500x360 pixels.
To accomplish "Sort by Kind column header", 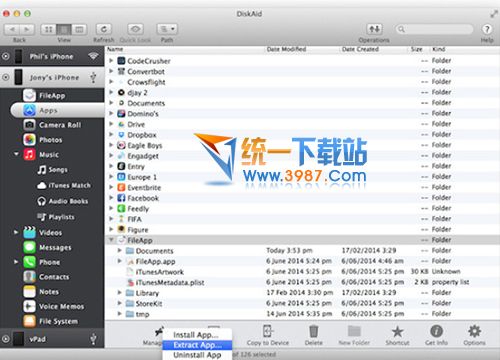I will [x=465, y=49].
